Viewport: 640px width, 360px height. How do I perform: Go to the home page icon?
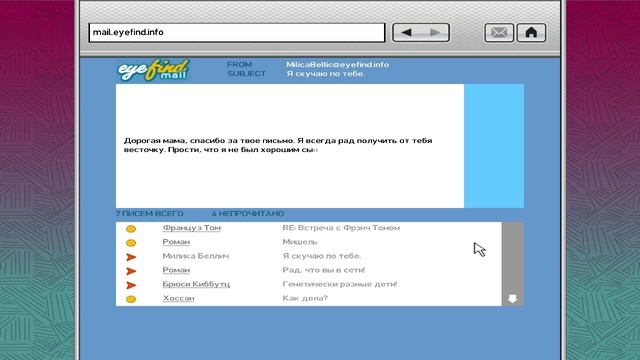click(531, 32)
